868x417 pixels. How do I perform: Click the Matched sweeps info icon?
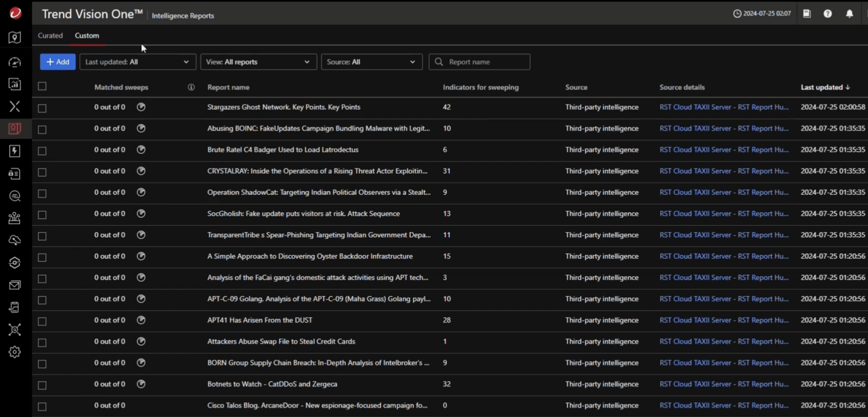click(191, 87)
